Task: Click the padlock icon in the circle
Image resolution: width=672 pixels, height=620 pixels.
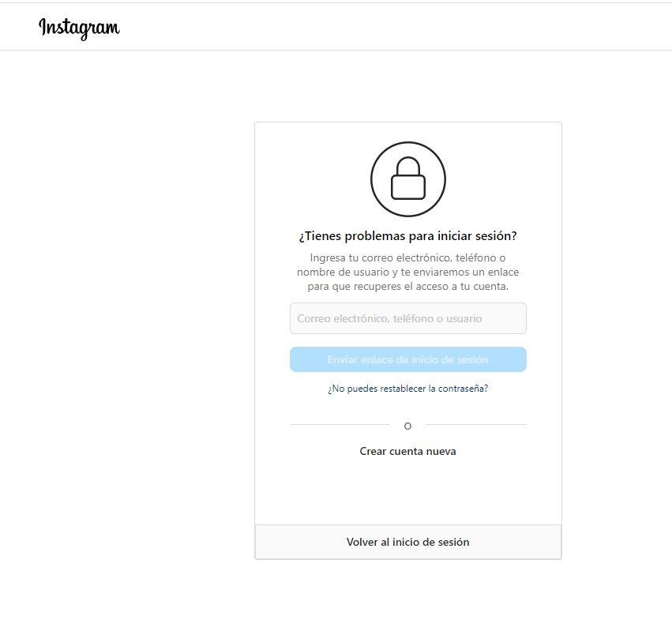Action: pyautogui.click(x=407, y=179)
